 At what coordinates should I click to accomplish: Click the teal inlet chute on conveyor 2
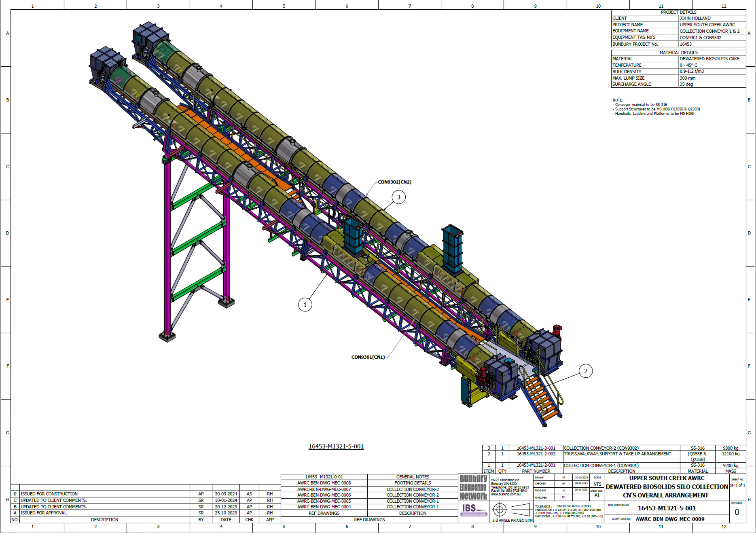[452, 249]
